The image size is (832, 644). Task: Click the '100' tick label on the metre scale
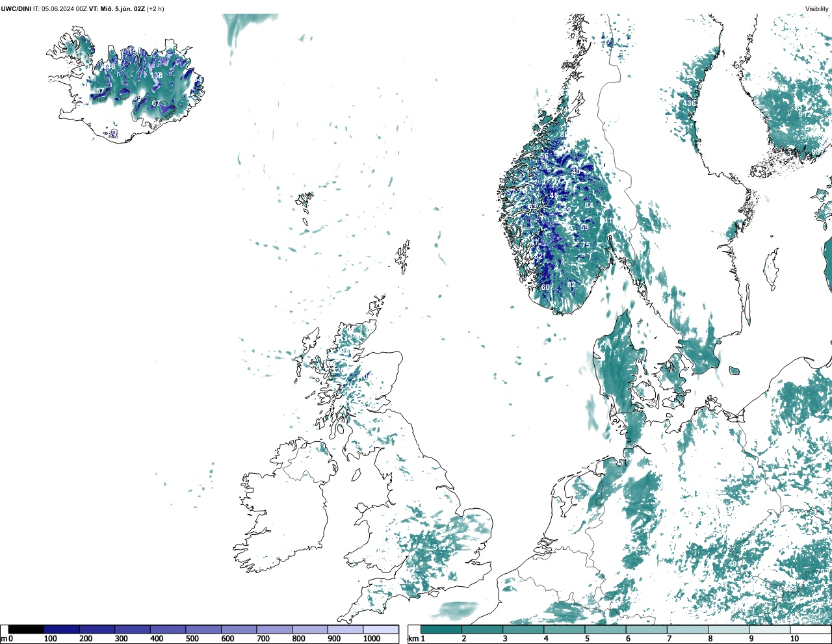50,639
